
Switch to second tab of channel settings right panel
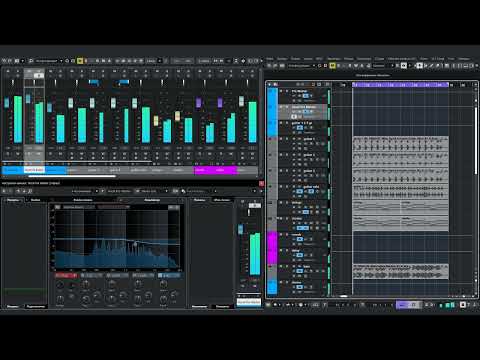222,200
